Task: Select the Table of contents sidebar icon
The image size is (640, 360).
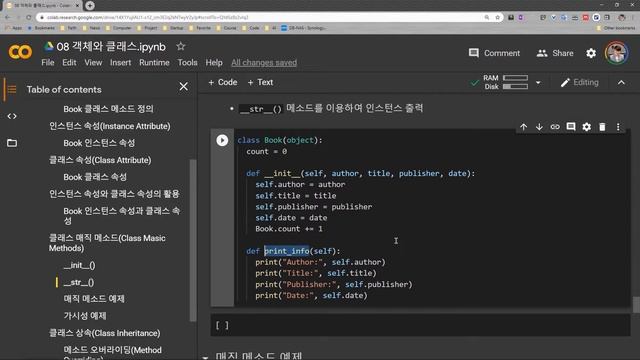Action: pos(12,89)
